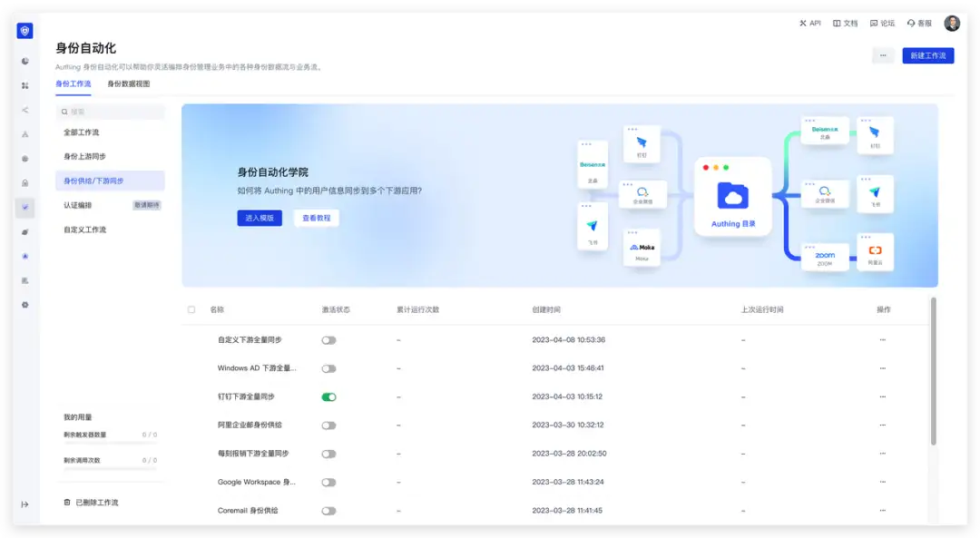Focus the workflow search input field
Screen dimensions: 980x538
click(x=110, y=112)
